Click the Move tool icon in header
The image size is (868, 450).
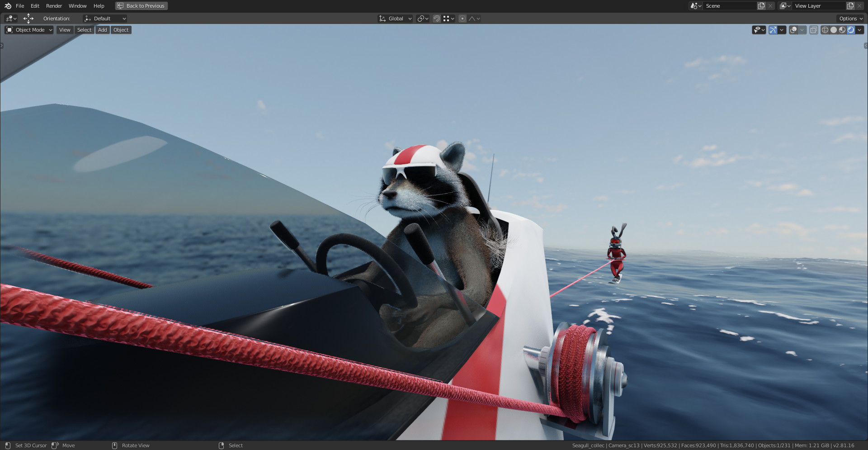(28, 19)
